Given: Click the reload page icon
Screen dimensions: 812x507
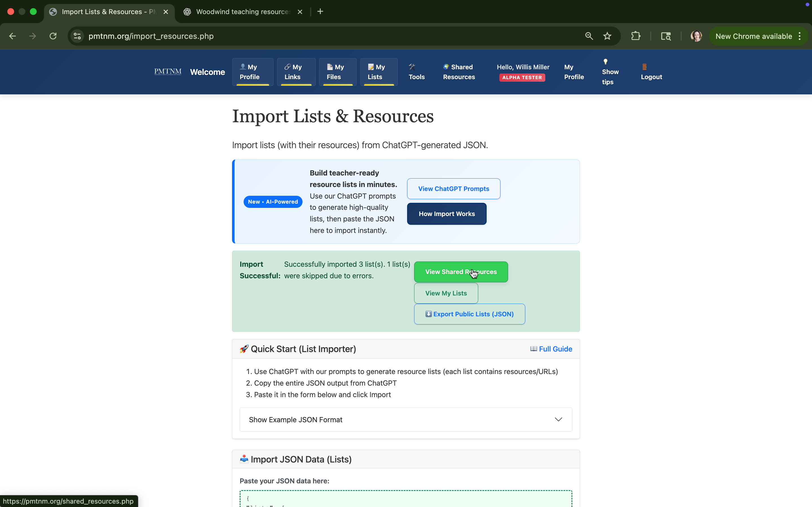Looking at the screenshot, I should coord(53,36).
